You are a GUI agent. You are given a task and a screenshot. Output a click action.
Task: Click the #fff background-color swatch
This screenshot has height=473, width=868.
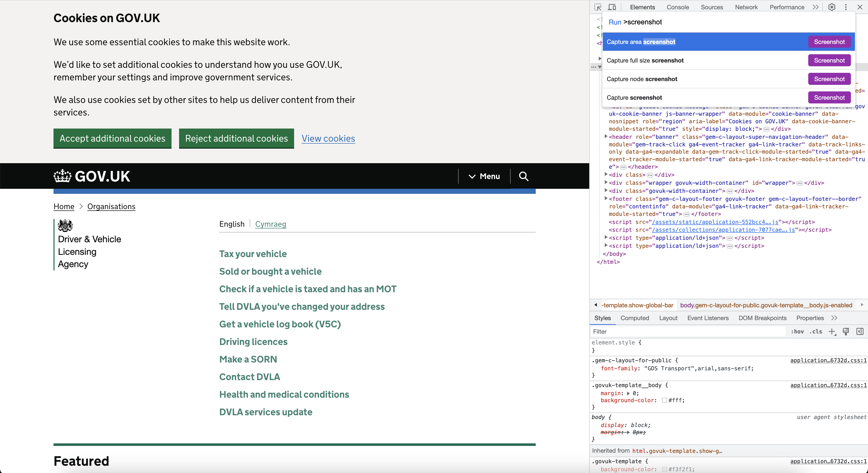click(665, 400)
